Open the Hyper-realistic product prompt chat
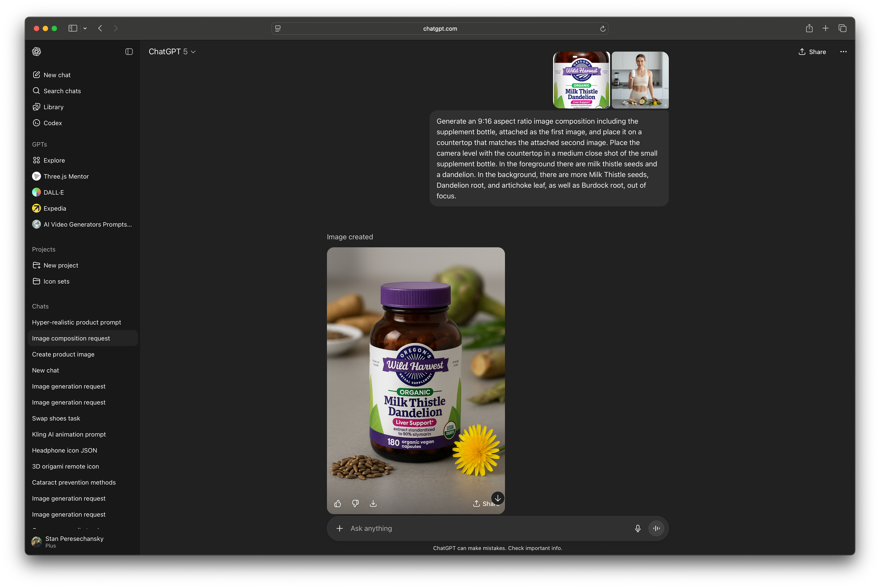The image size is (880, 588). click(77, 322)
